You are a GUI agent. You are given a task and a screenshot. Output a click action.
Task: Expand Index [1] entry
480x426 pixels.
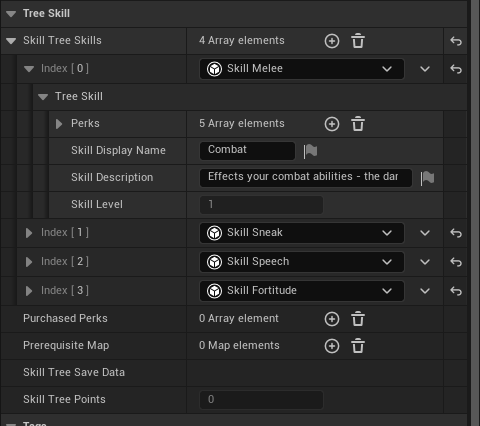tap(29, 233)
